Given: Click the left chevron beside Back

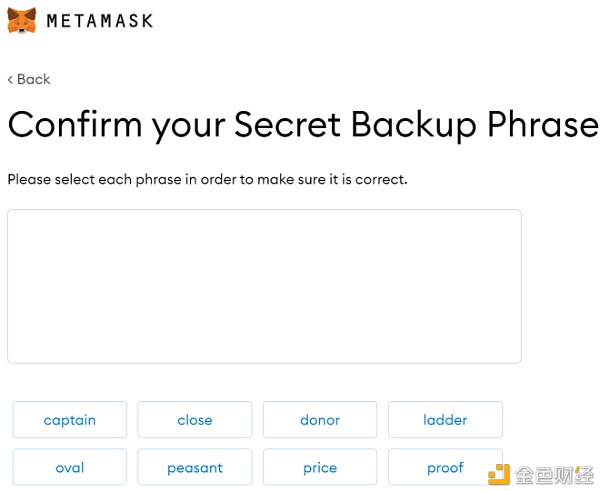Looking at the screenshot, I should pyautogui.click(x=11, y=79).
